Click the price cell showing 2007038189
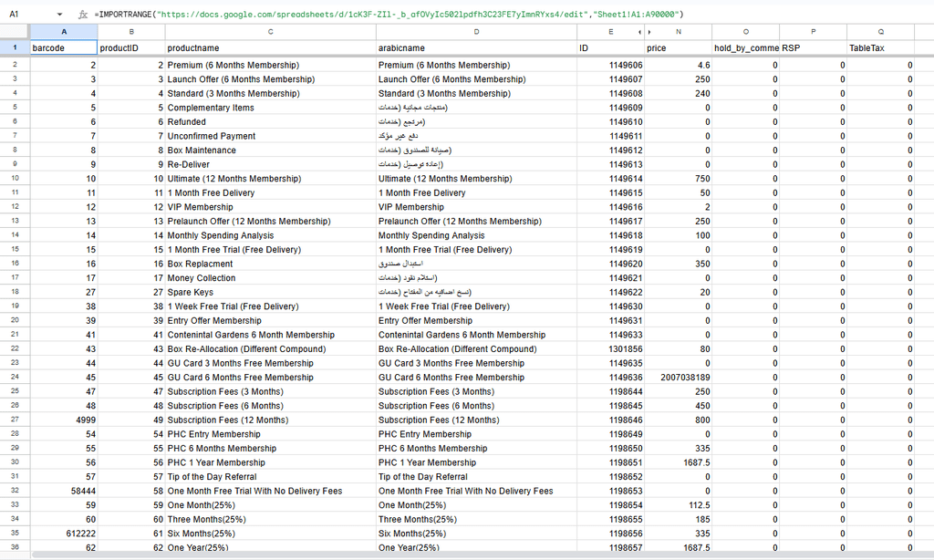The width and height of the screenshot is (934, 560). 678,378
